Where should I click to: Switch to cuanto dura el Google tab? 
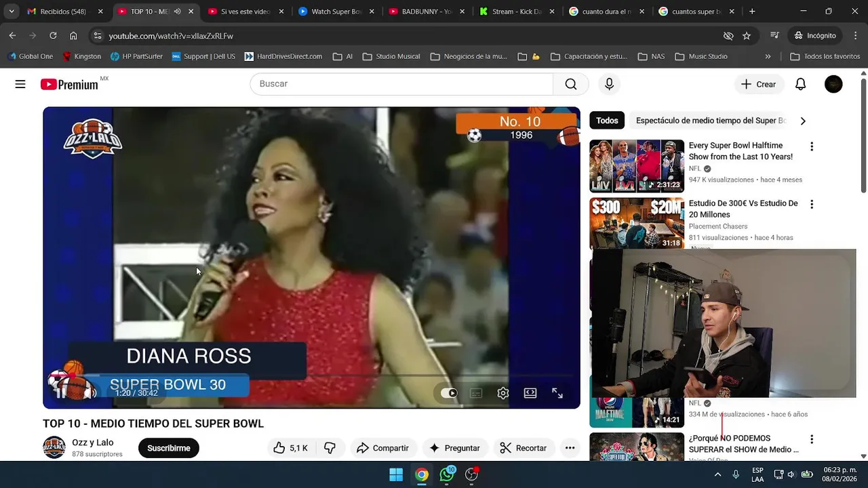point(607,12)
